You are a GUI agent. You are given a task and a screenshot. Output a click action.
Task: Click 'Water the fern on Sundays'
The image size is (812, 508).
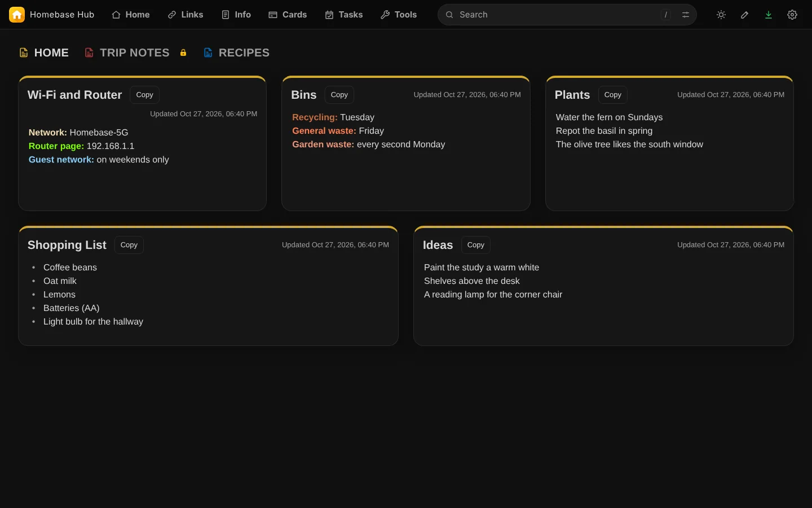click(x=610, y=117)
